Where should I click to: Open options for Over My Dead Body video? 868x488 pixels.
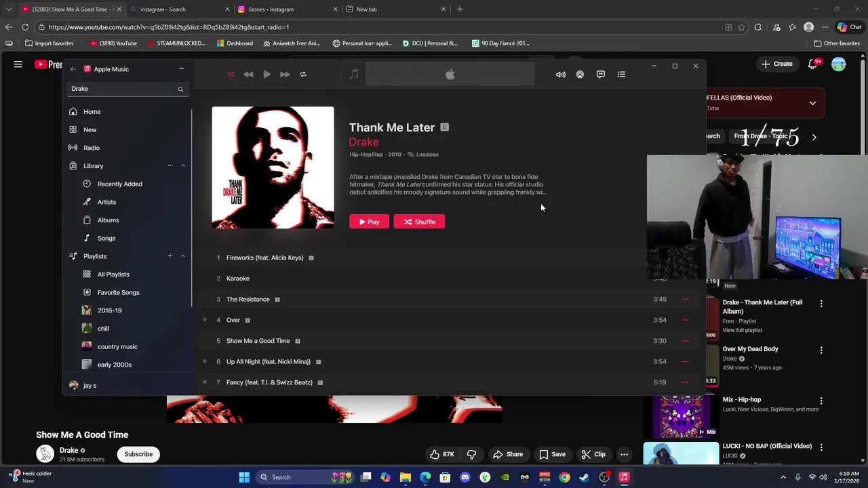[821, 350]
